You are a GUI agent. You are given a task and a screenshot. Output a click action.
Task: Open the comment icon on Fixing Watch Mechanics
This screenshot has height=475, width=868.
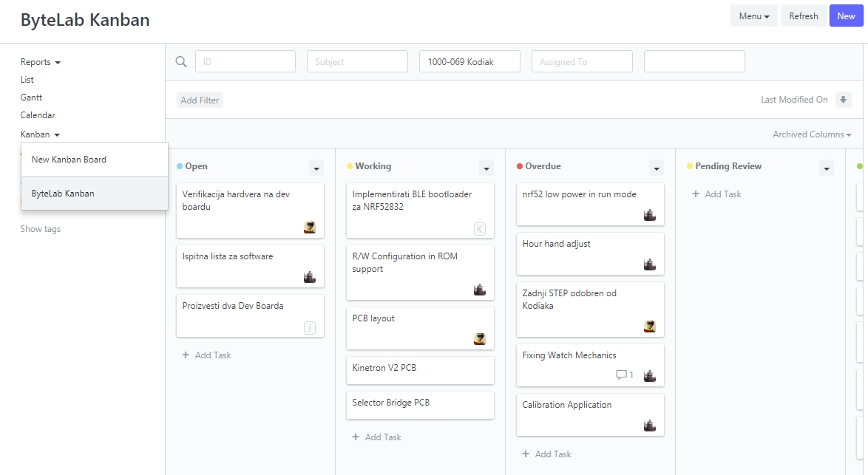click(x=621, y=375)
